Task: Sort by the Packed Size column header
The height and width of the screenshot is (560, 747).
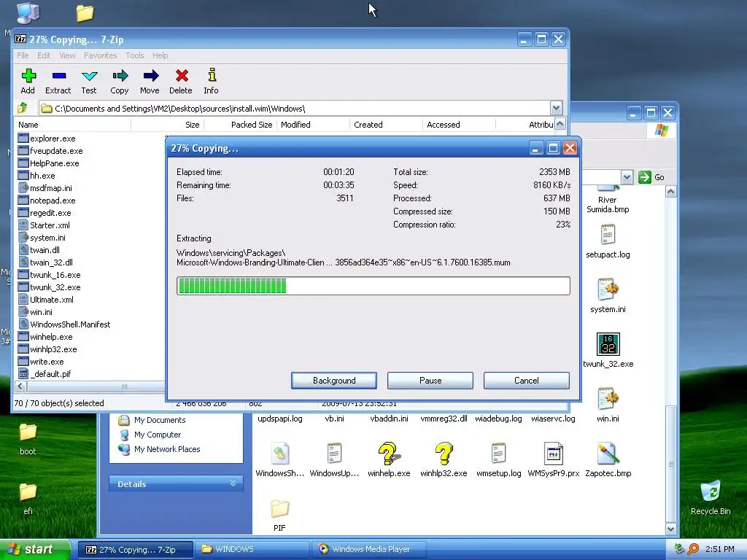Action: click(x=240, y=125)
